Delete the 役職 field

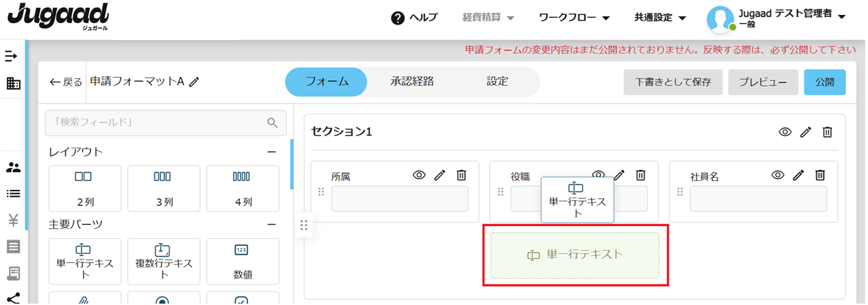pyautogui.click(x=640, y=175)
